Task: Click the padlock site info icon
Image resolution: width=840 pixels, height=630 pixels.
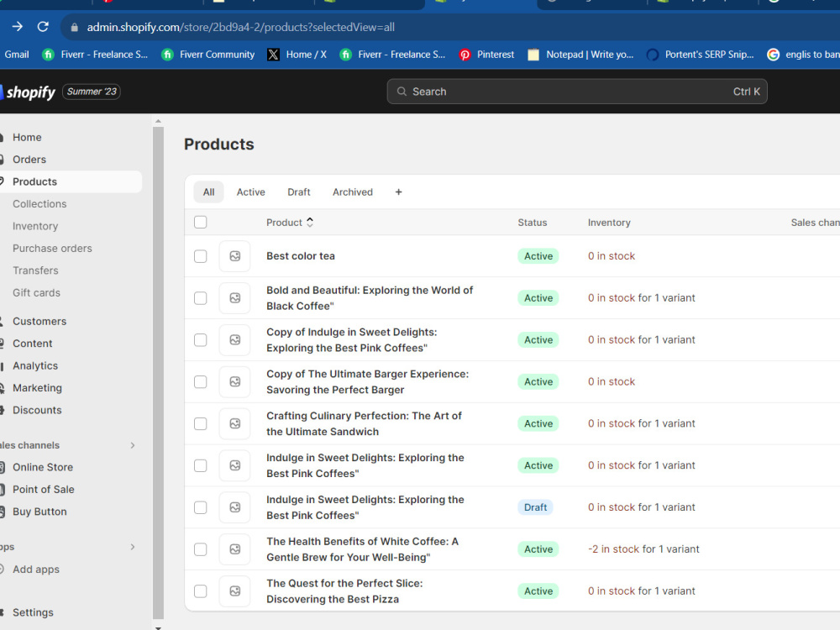Action: (x=75, y=28)
